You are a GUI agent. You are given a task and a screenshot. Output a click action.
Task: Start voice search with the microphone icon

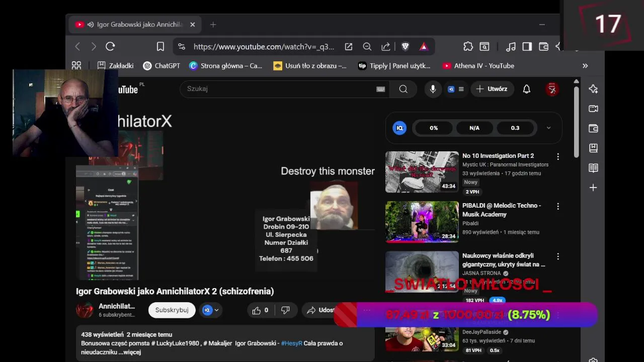433,89
